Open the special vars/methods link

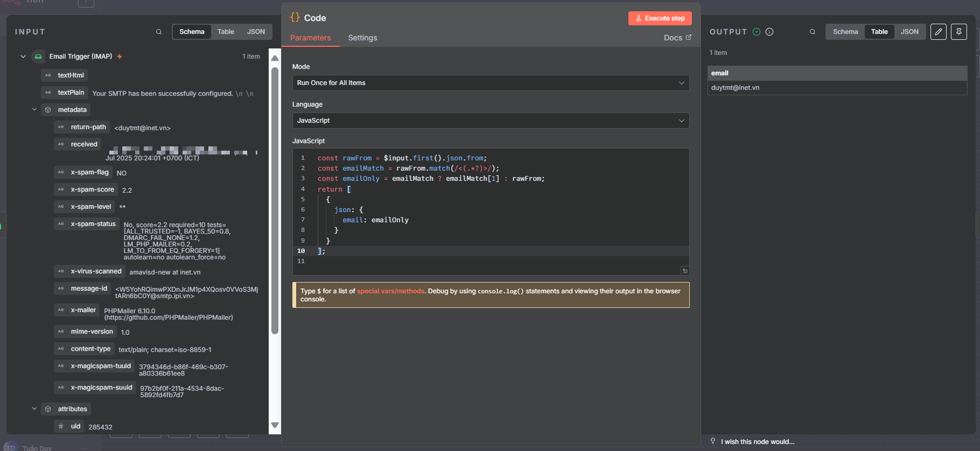390,291
